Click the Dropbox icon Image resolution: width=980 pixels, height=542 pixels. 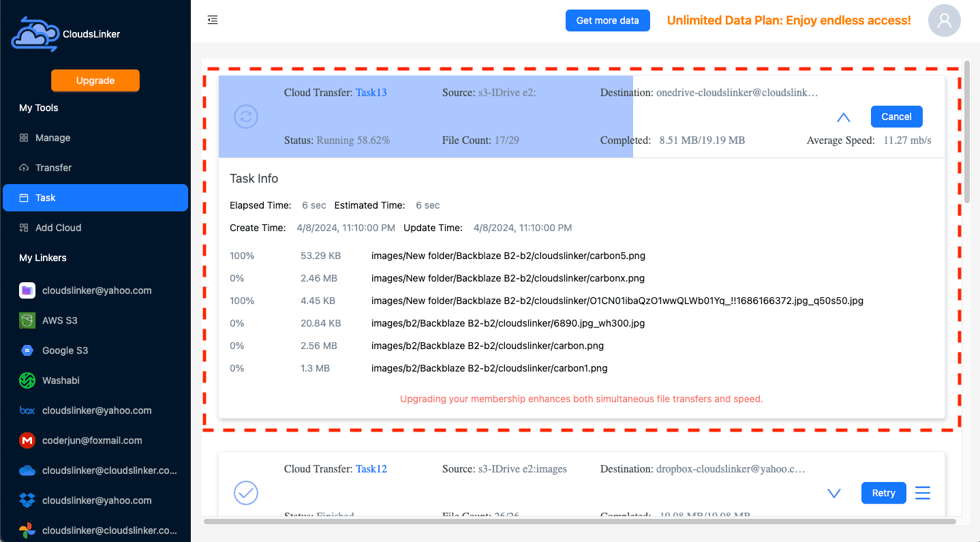point(27,500)
